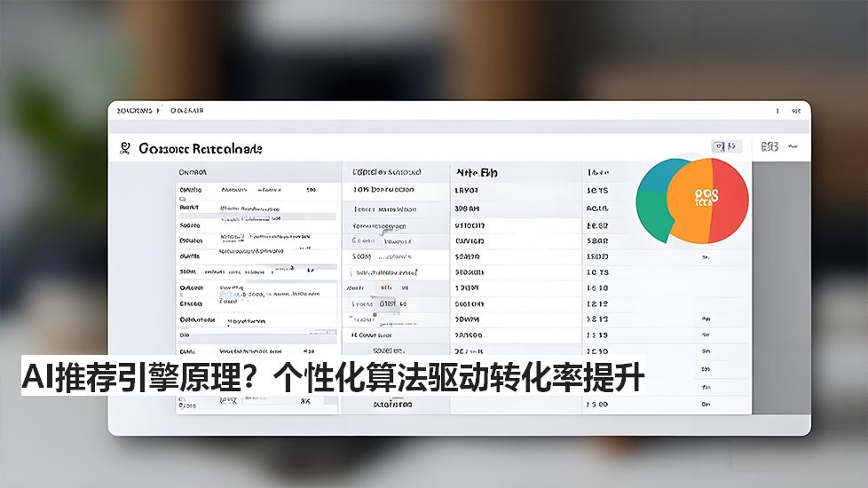
Task: Click the grid-like icon right of gray button
Action: [x=769, y=146]
